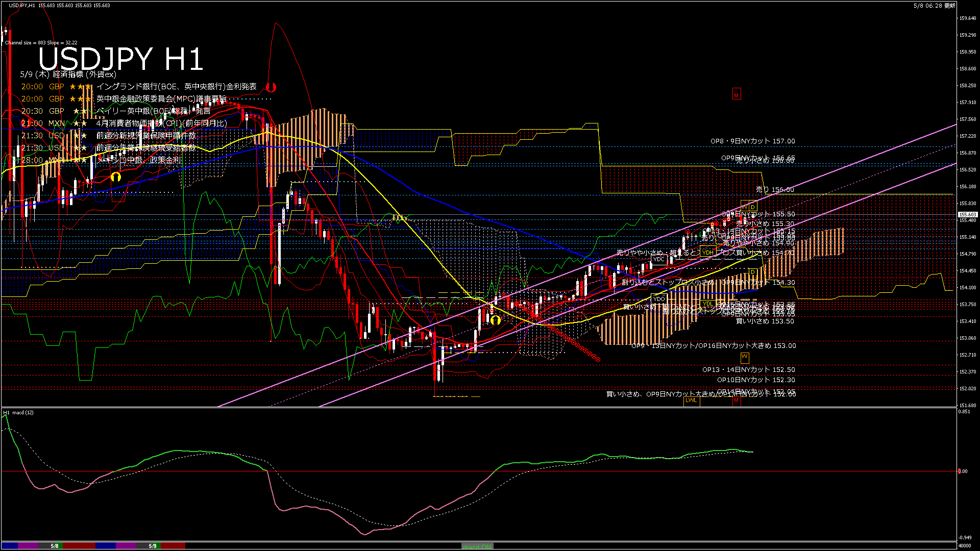The width and height of the screenshot is (980, 551).
Task: Click the 20:00 GBP BOE rate announcement row
Action: (x=139, y=87)
